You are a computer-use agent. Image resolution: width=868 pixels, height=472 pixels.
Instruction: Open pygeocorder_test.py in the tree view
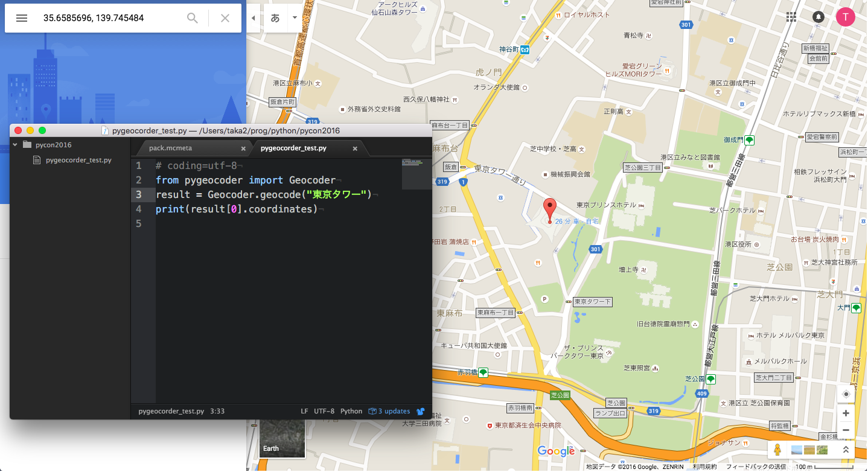[x=78, y=160]
